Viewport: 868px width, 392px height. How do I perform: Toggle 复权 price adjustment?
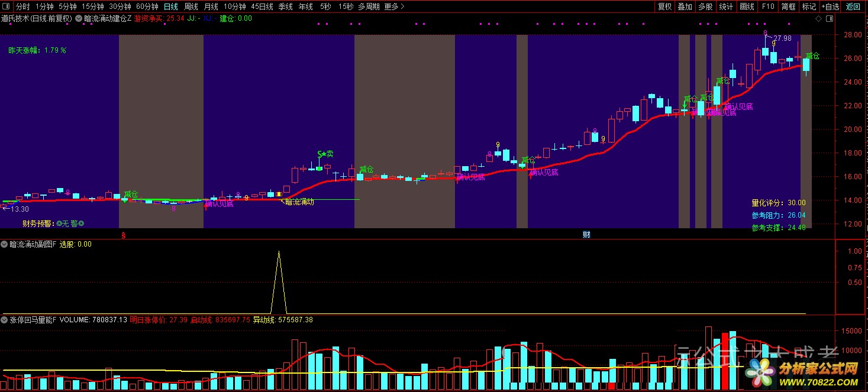(665, 7)
